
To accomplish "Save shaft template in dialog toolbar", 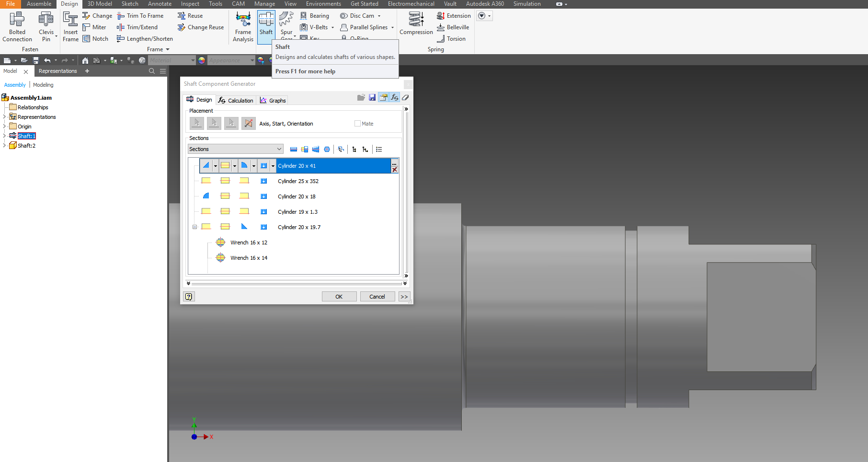I will coord(372,97).
